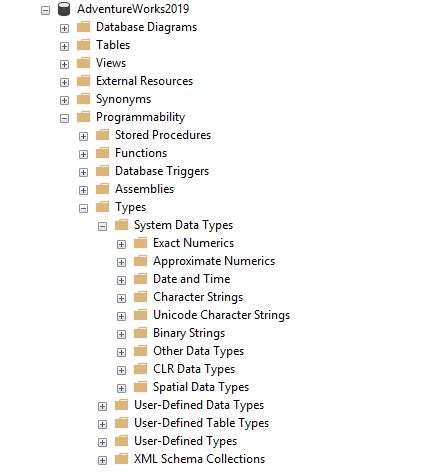
Task: Select the Spatial Data Types label
Action: [201, 387]
